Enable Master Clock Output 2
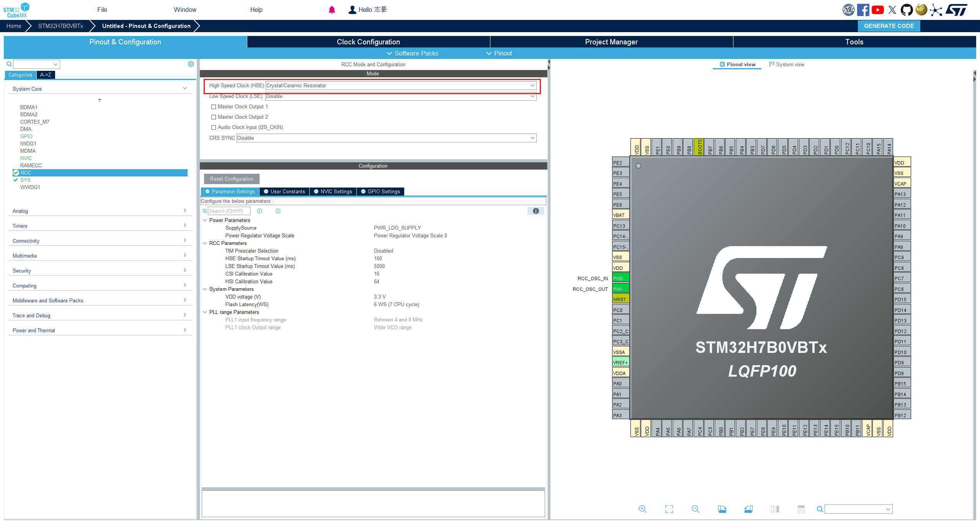Image resolution: width=980 pixels, height=524 pixels. (x=214, y=117)
